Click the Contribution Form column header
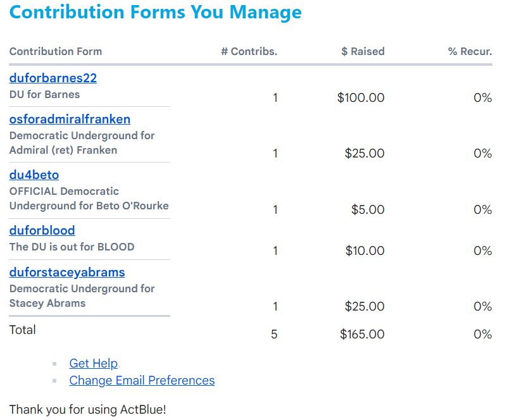 [x=56, y=51]
